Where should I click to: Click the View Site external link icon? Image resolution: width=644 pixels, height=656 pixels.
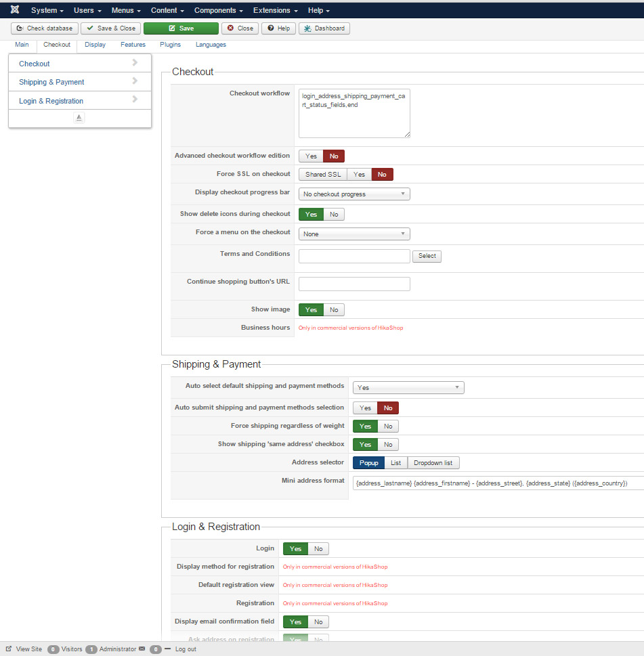(9, 649)
